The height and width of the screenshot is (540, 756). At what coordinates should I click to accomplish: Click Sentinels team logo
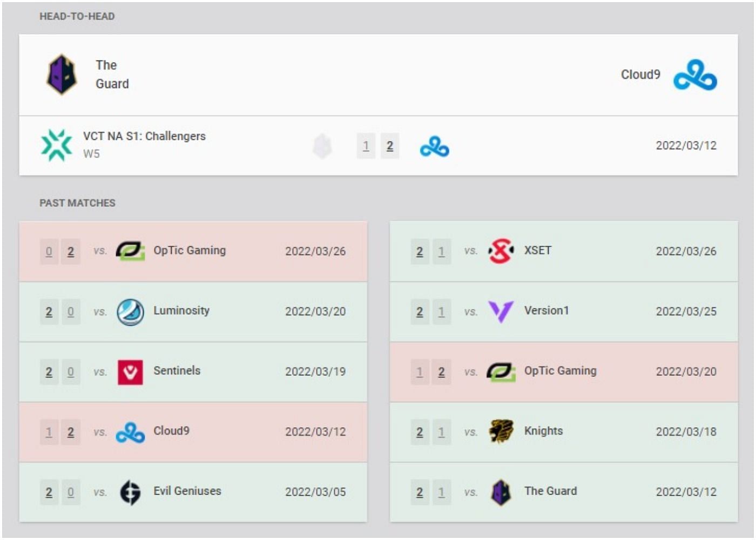point(130,372)
